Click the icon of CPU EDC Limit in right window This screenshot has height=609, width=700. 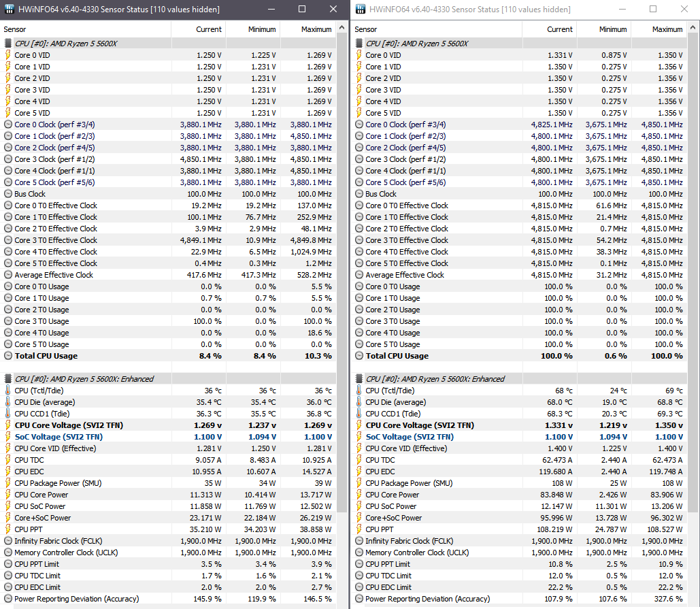[359, 587]
